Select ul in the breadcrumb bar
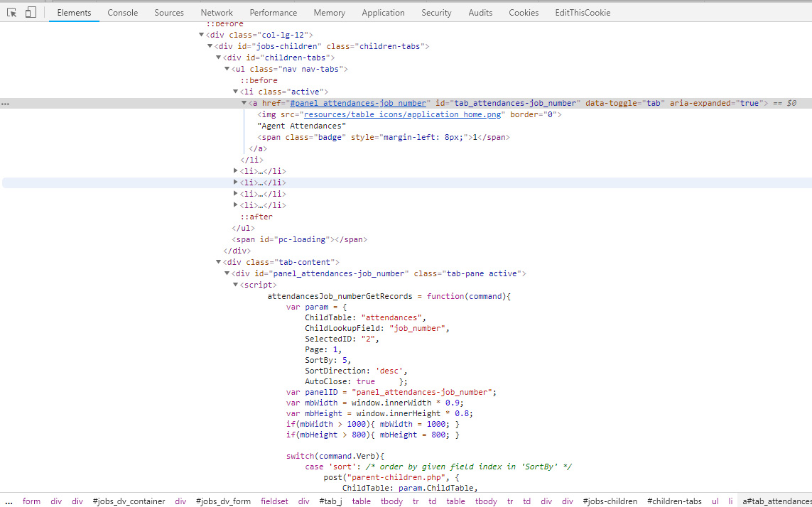 (x=715, y=501)
